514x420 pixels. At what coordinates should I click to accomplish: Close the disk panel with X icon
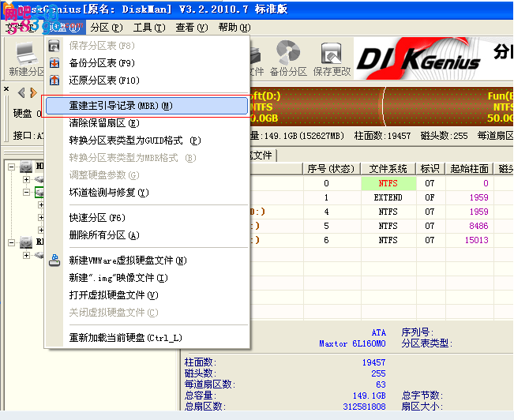[x=6, y=89]
